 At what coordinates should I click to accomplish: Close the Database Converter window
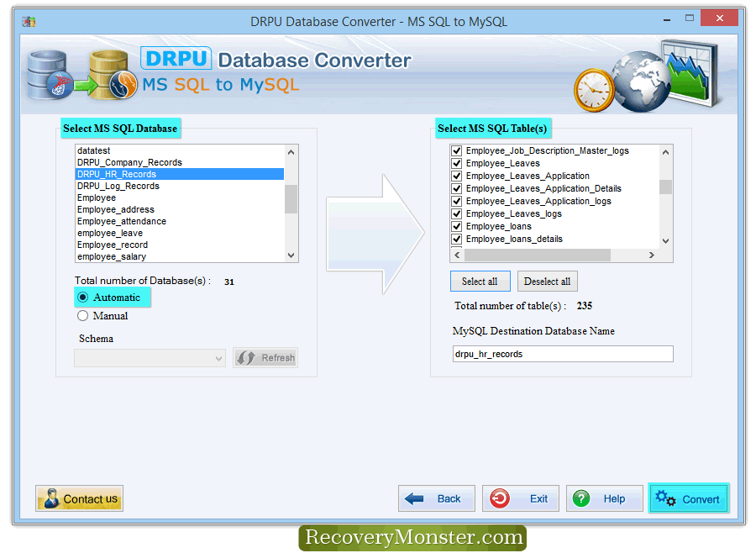point(719,18)
